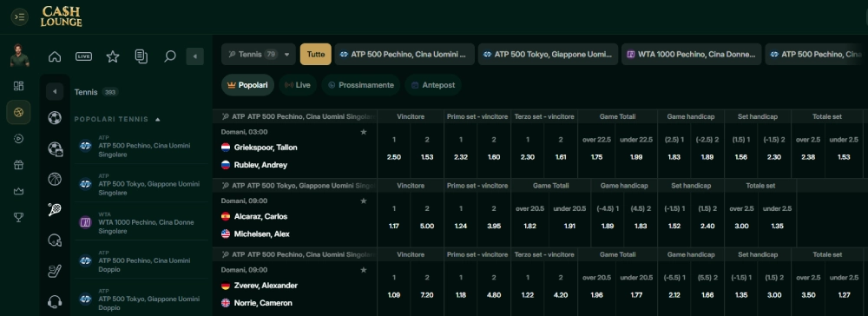868x316 pixels.
Task: Go to the Home icon
Action: click(55, 56)
